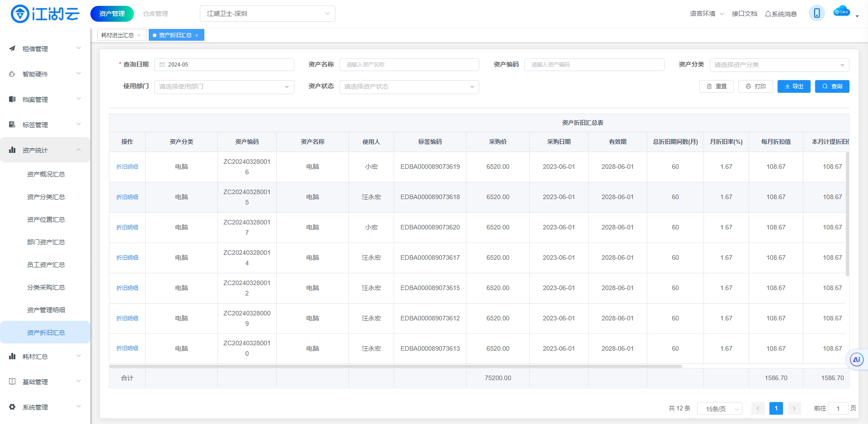The height and width of the screenshot is (424, 868).
Task: Collapse the 资产统计 menu
Action: [79, 149]
